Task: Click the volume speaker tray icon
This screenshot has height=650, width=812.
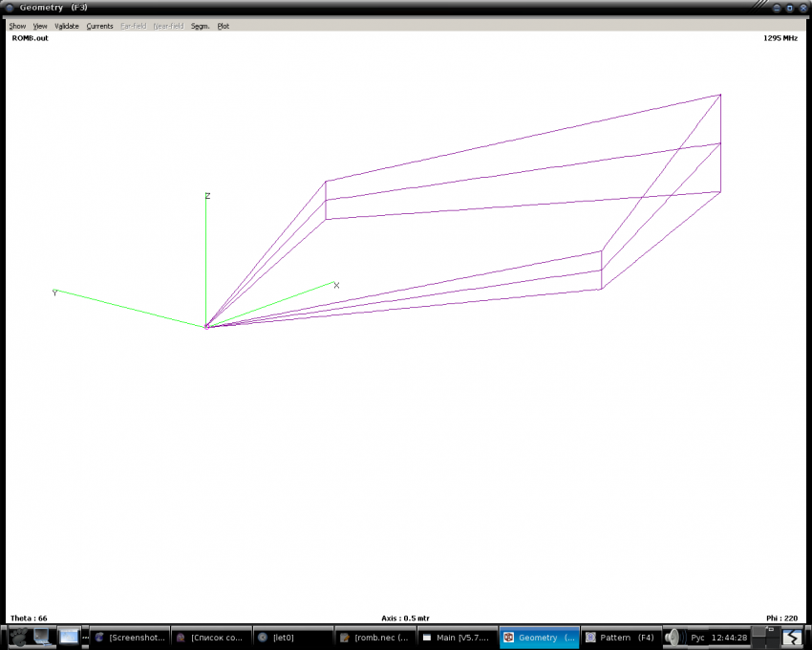Action: pyautogui.click(x=674, y=638)
